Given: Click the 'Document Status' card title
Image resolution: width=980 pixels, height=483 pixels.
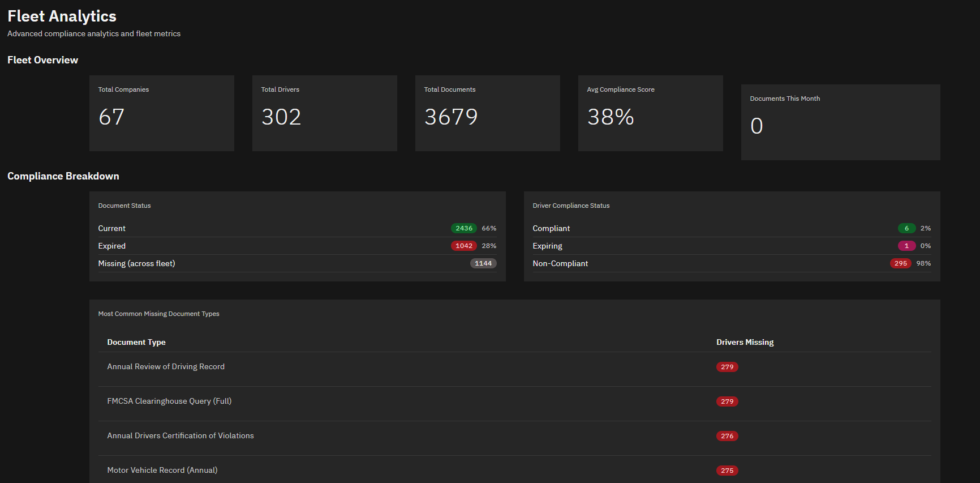Looking at the screenshot, I should (x=124, y=206).
